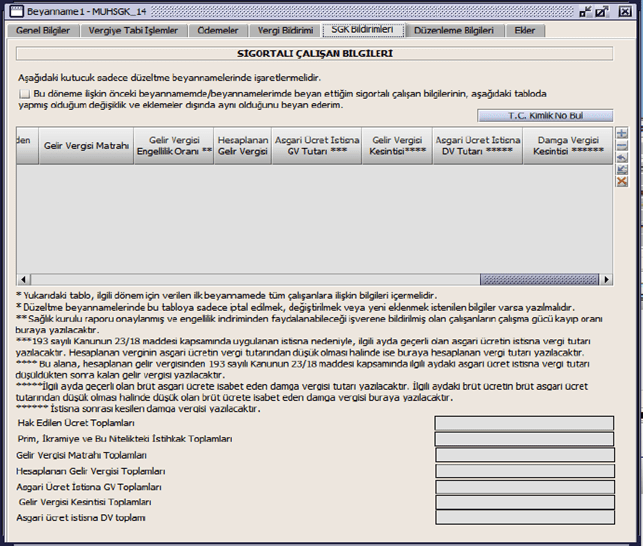The width and height of the screenshot is (643, 546).
Task: Switch to Vergiye Tabi İşlemler tab
Action: point(133,30)
